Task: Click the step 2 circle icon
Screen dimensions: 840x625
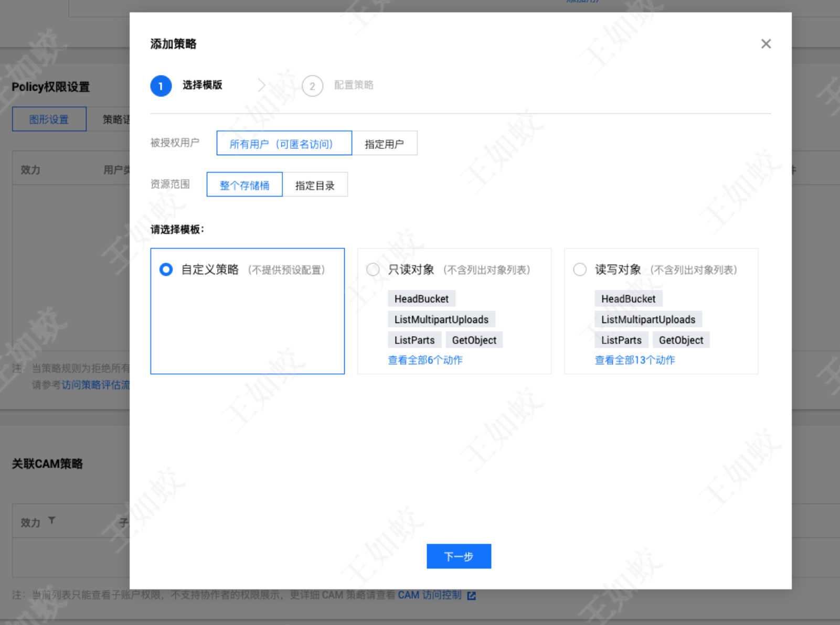Action: point(312,86)
